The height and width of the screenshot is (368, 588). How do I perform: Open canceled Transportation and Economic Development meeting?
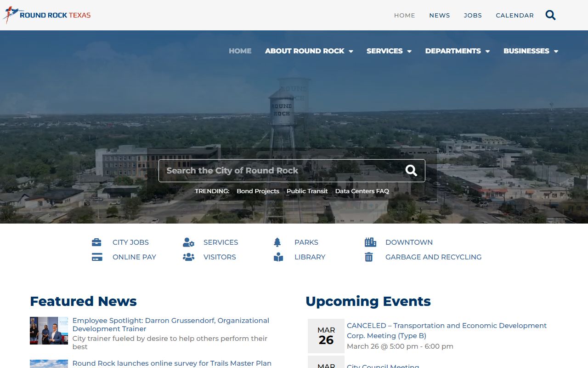(447, 331)
